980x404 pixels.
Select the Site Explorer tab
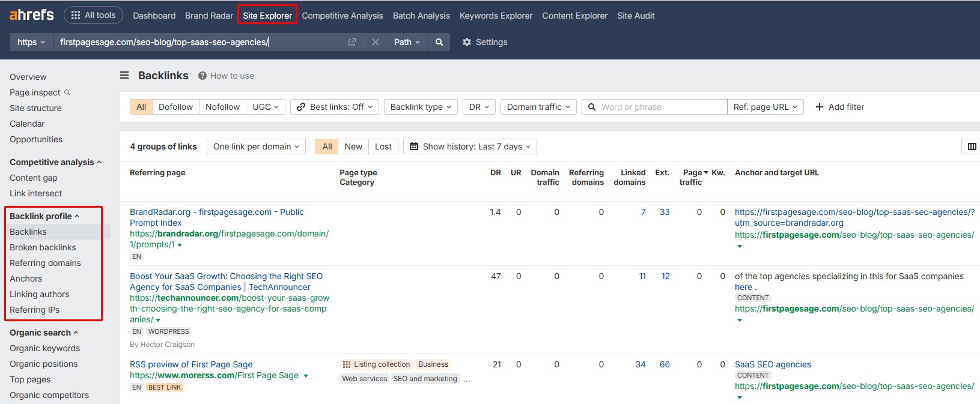pyautogui.click(x=267, y=16)
